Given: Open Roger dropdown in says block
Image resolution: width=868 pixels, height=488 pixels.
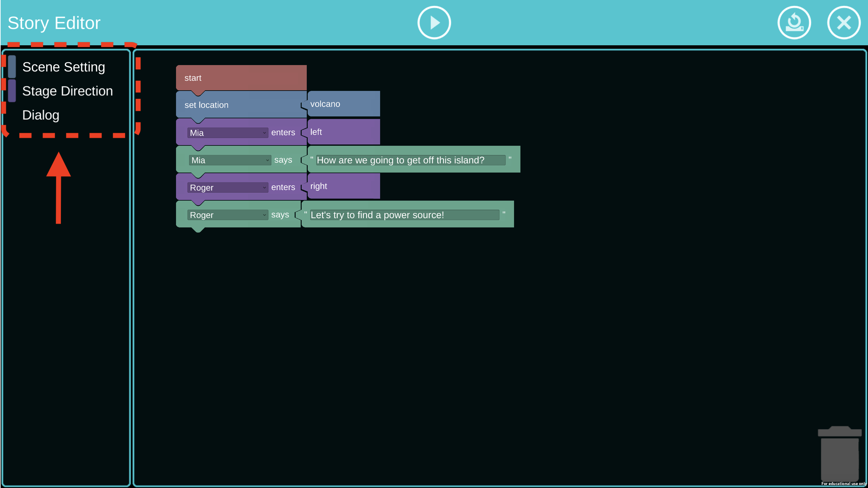Looking at the screenshot, I should click(227, 215).
